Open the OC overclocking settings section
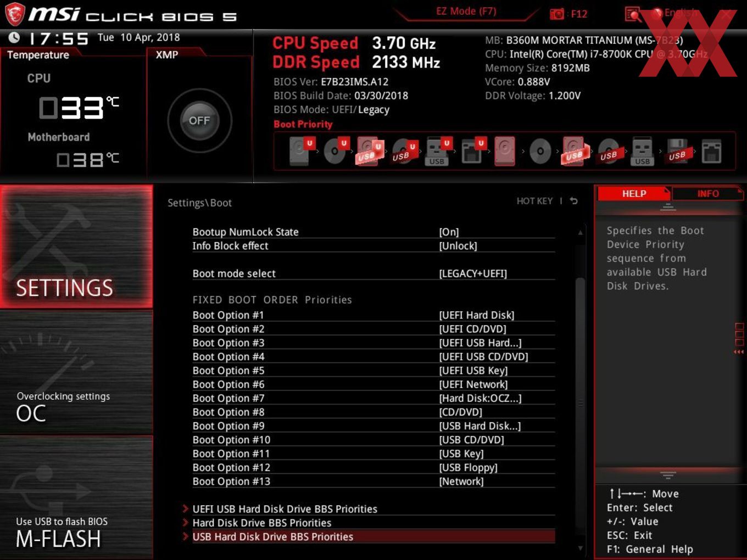Screen dimensions: 747x560 click(76, 372)
